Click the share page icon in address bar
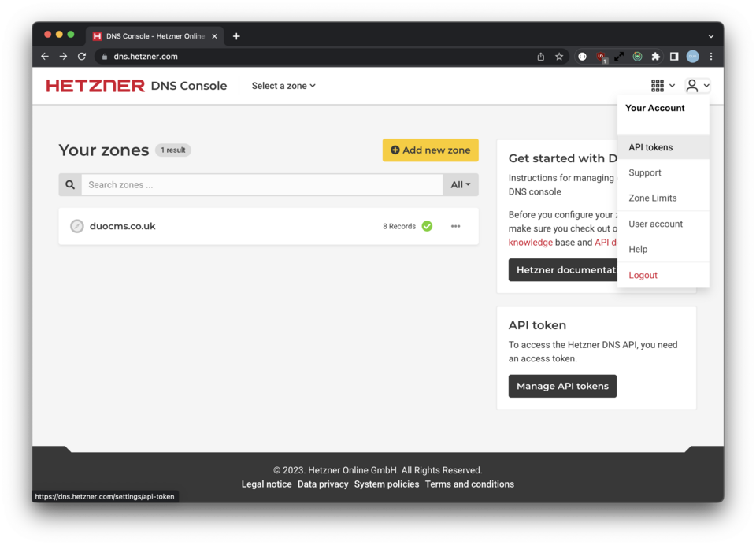756x545 pixels. (541, 57)
